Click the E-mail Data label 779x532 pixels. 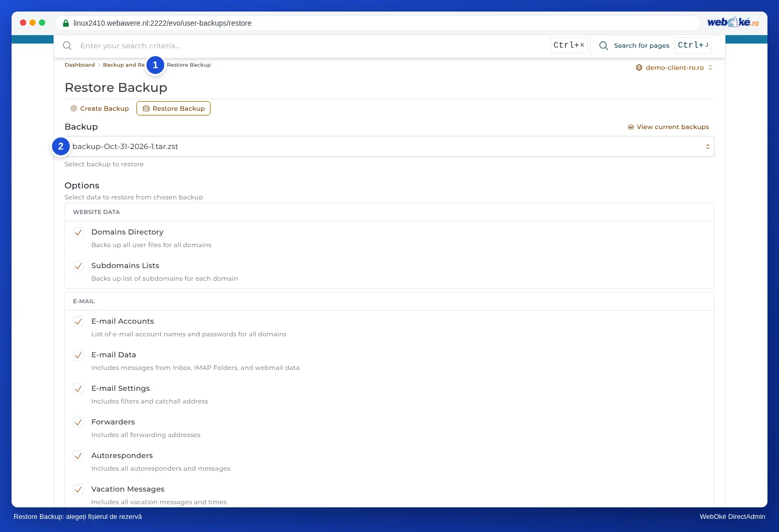pos(113,355)
